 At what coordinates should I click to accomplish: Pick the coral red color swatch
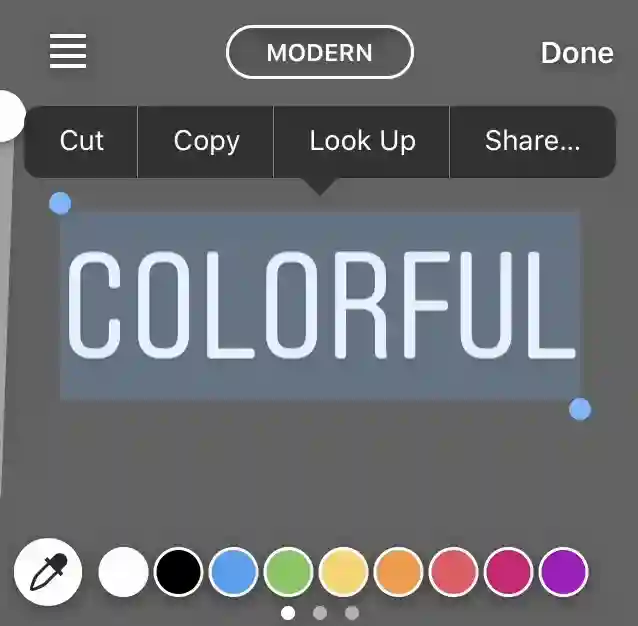[x=453, y=572]
